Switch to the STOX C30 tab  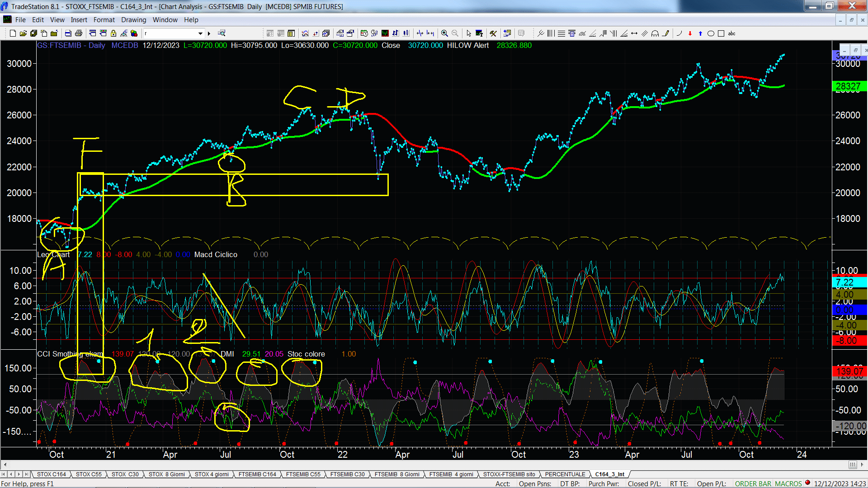(x=125, y=474)
